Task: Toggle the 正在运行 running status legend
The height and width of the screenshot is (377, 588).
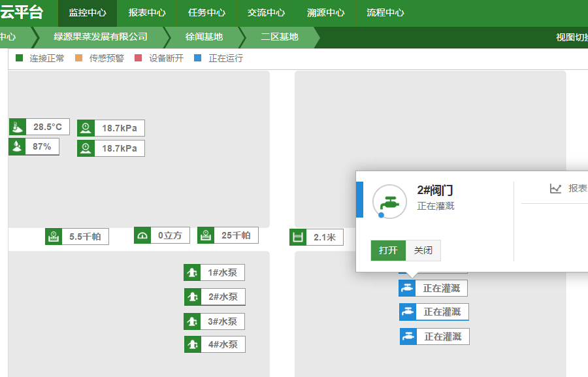Action: tap(198, 58)
